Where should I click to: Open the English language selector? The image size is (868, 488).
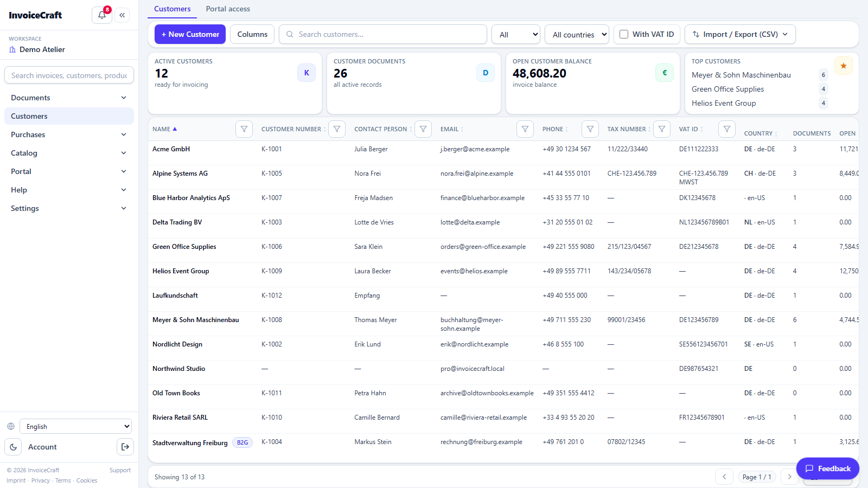pyautogui.click(x=75, y=426)
